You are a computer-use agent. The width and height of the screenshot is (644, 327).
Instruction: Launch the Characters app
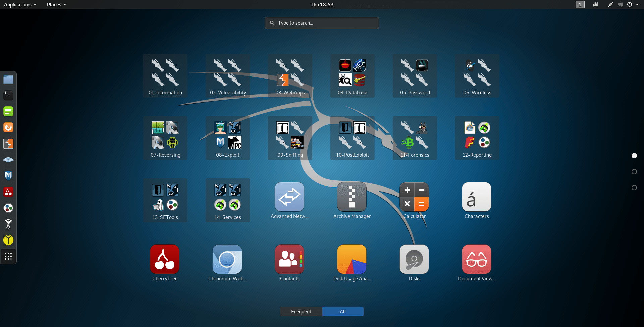click(x=477, y=201)
